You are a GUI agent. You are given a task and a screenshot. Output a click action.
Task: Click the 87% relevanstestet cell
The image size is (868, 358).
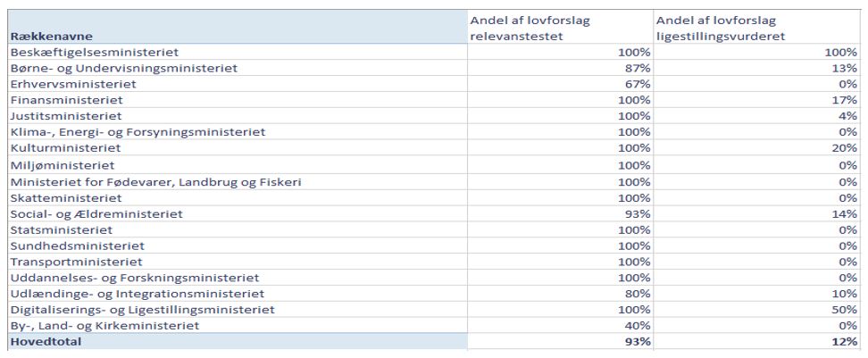pos(637,70)
